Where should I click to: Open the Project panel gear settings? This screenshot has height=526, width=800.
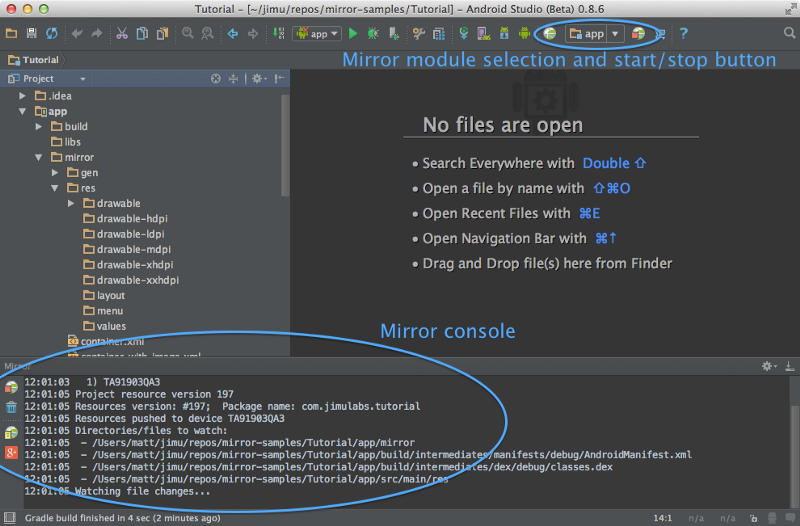pyautogui.click(x=259, y=79)
